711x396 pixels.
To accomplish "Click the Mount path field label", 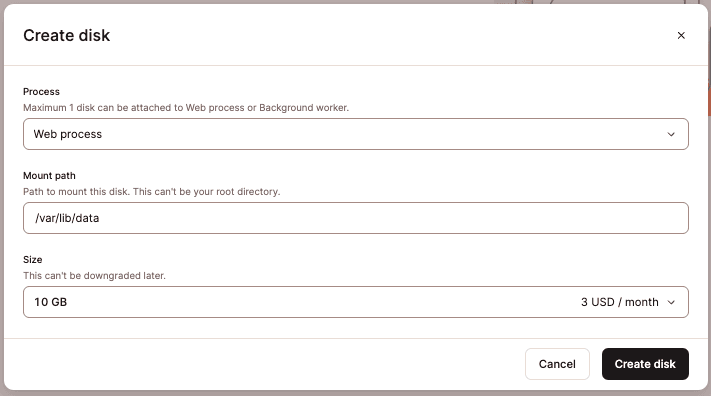I will pyautogui.click(x=49, y=176).
